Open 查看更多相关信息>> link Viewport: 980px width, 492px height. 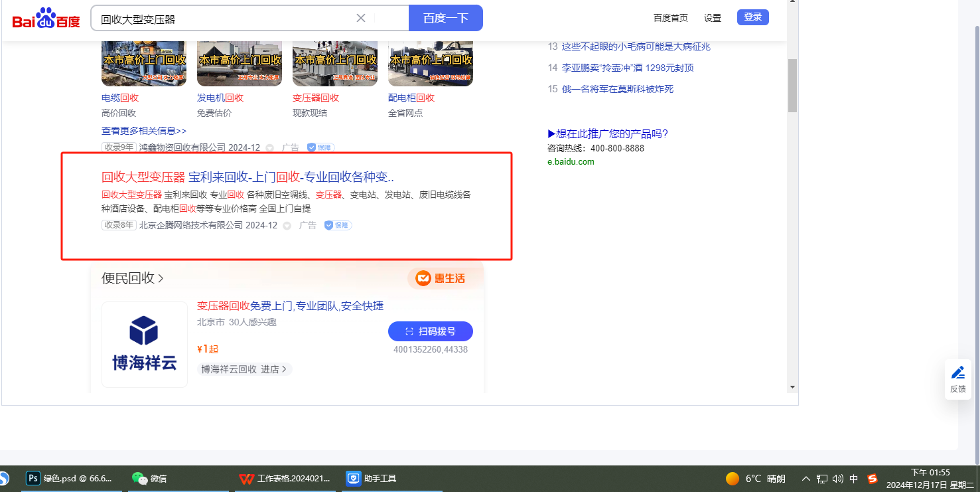pyautogui.click(x=144, y=131)
